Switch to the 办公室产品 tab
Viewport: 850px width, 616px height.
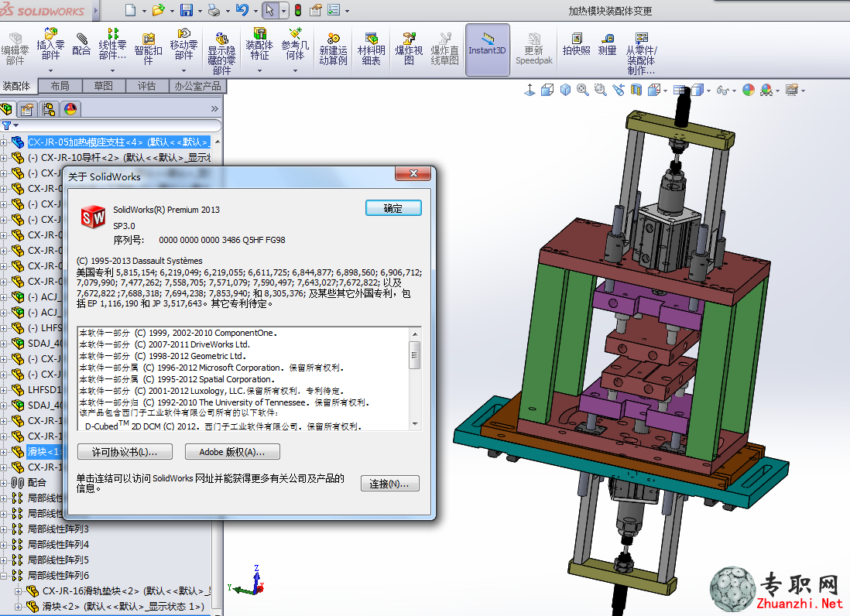click(x=197, y=86)
